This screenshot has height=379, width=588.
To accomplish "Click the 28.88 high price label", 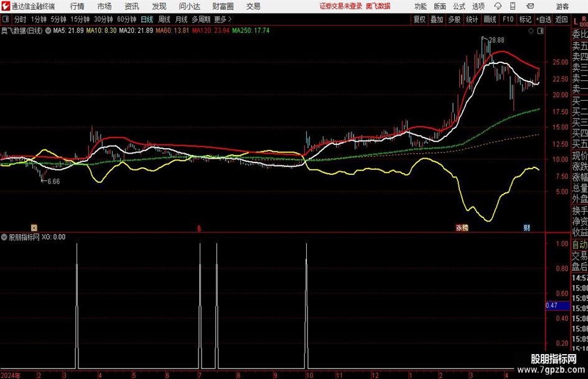I will (x=497, y=40).
